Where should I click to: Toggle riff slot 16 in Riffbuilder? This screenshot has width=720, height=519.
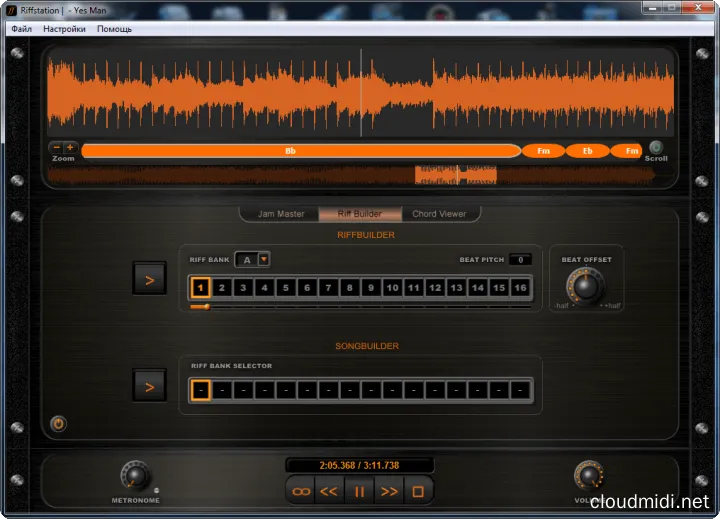[520, 288]
